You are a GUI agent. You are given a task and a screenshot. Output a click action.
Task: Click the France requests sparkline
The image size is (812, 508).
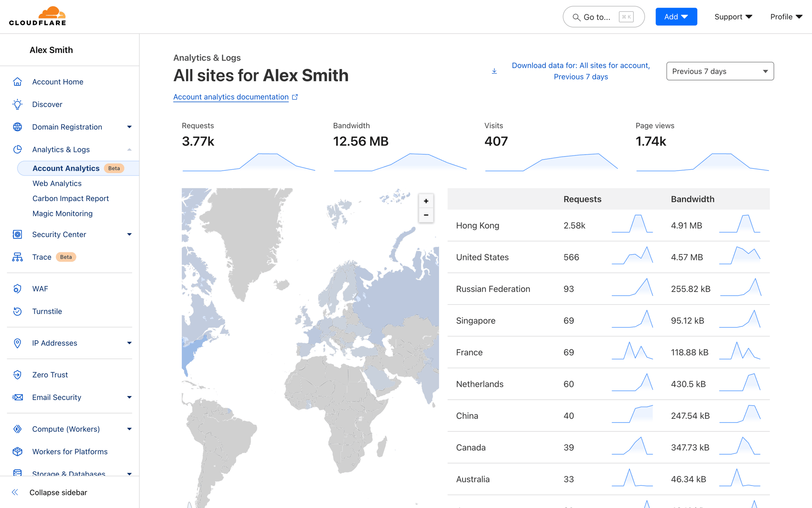click(x=632, y=351)
